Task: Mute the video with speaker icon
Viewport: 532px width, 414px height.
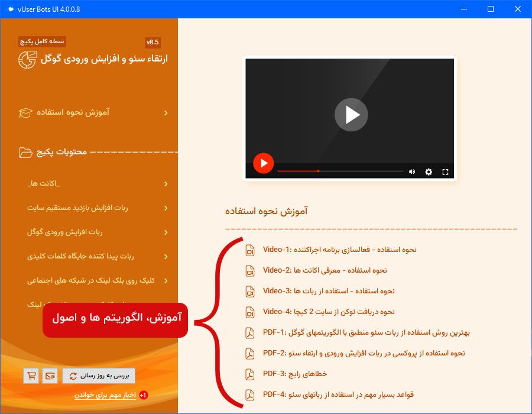Action: (x=412, y=172)
